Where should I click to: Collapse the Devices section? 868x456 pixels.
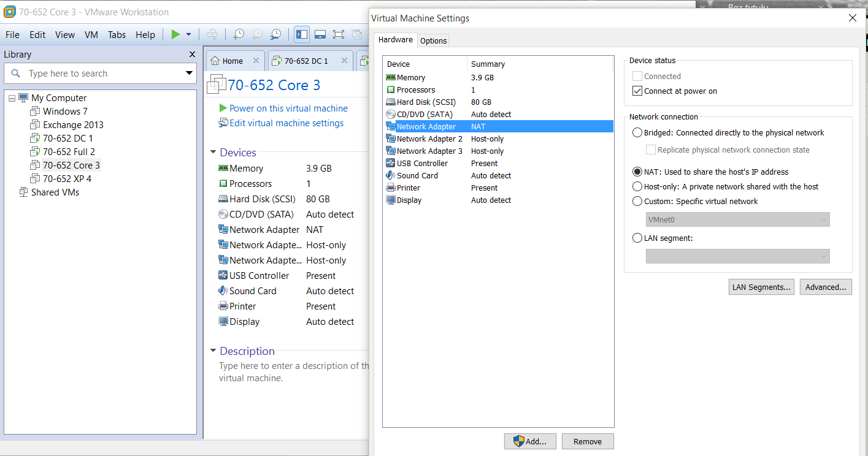tap(213, 152)
